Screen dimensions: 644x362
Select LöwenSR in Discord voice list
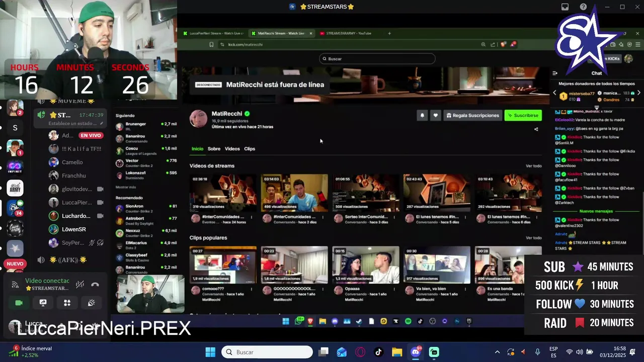tap(73, 229)
